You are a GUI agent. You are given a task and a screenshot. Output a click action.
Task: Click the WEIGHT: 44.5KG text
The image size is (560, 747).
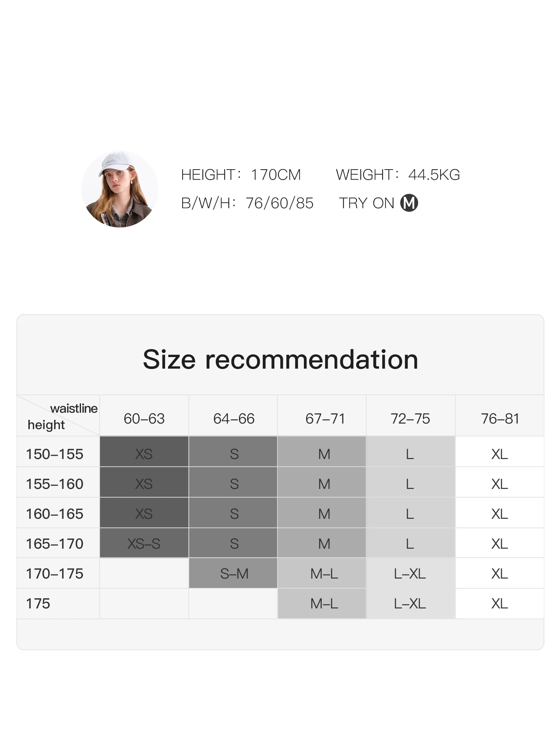[x=398, y=175]
